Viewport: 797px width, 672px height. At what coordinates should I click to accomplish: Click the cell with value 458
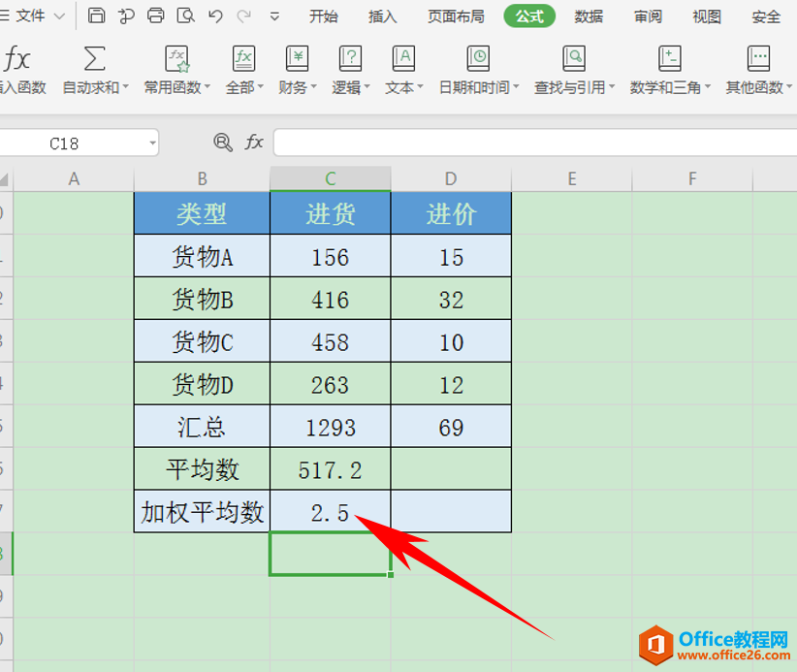tap(331, 341)
